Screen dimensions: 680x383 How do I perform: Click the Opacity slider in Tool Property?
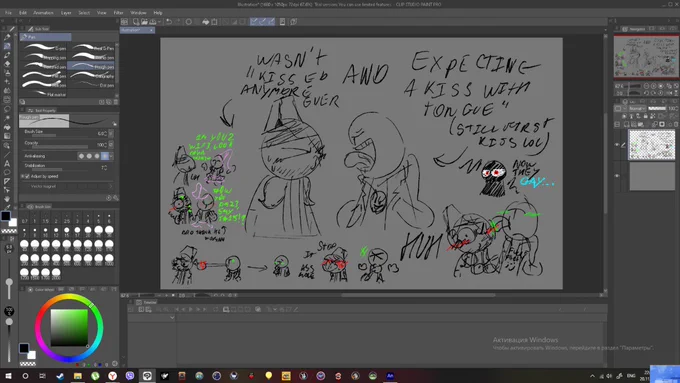(61, 147)
